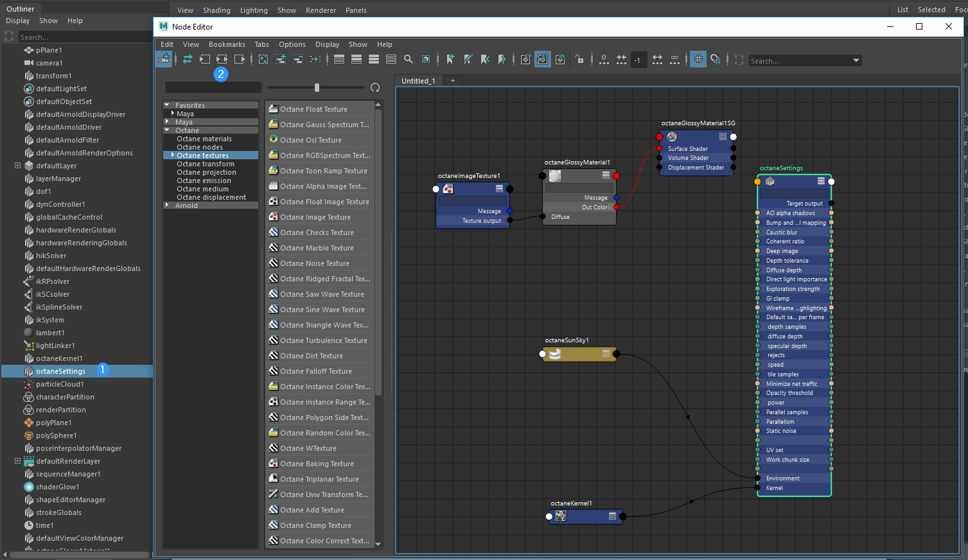This screenshot has width=968, height=560.
Task: Toggle octaneSettings node view mode button
Action: pos(821,181)
